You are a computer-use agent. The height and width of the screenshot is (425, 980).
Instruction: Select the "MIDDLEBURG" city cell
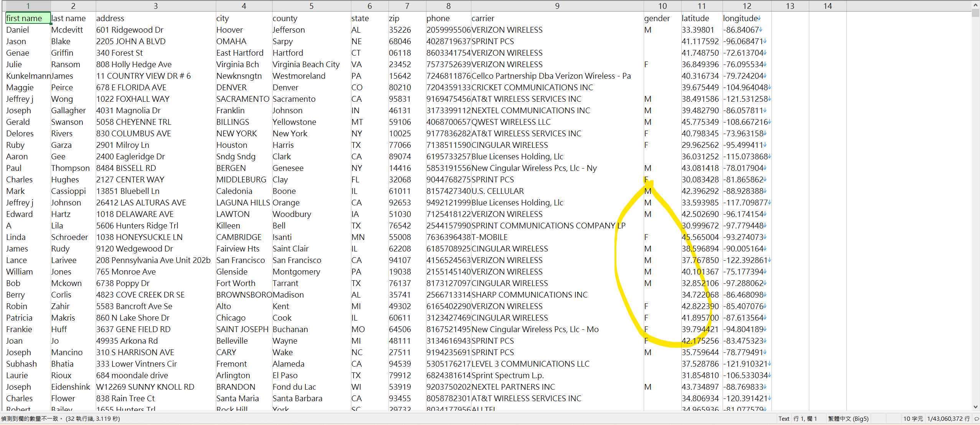244,179
